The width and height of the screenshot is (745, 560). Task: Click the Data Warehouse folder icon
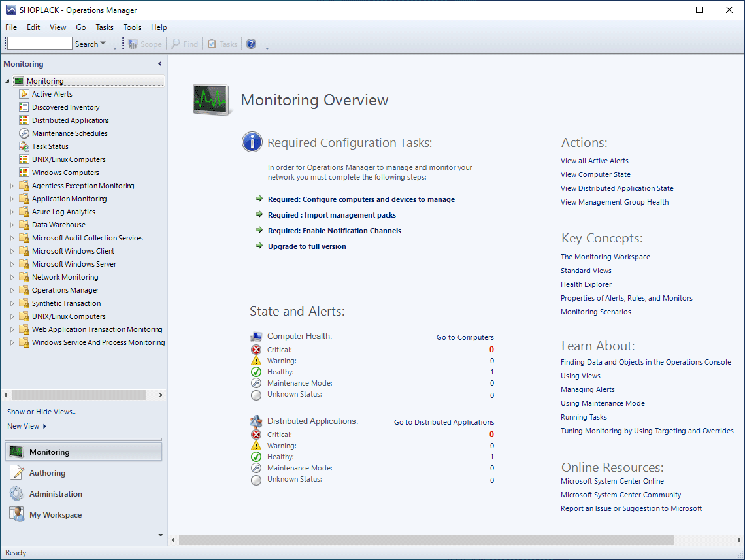point(24,225)
